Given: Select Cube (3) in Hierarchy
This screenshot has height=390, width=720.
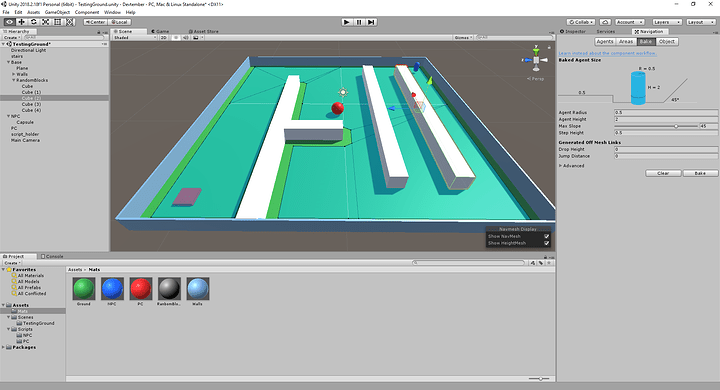Looking at the screenshot, I should click(x=31, y=104).
